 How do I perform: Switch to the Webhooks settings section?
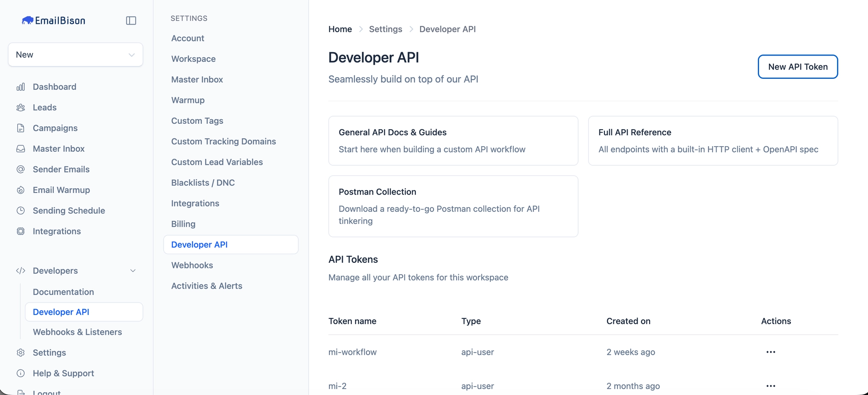(192, 265)
